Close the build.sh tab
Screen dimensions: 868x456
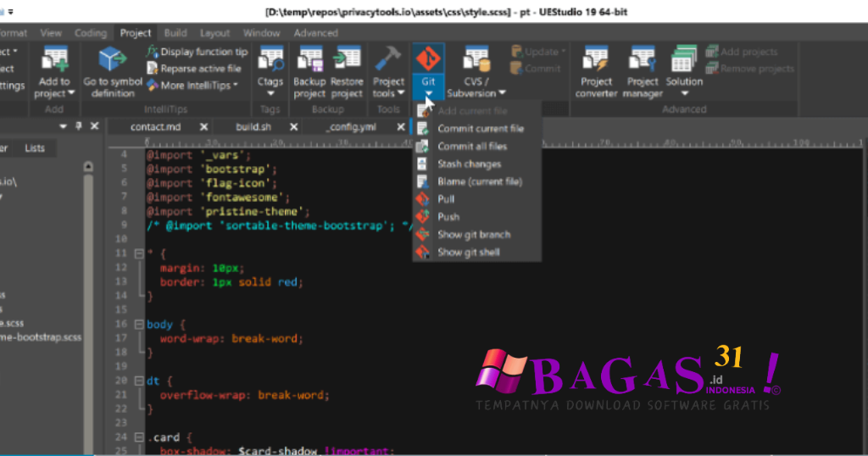(x=294, y=127)
